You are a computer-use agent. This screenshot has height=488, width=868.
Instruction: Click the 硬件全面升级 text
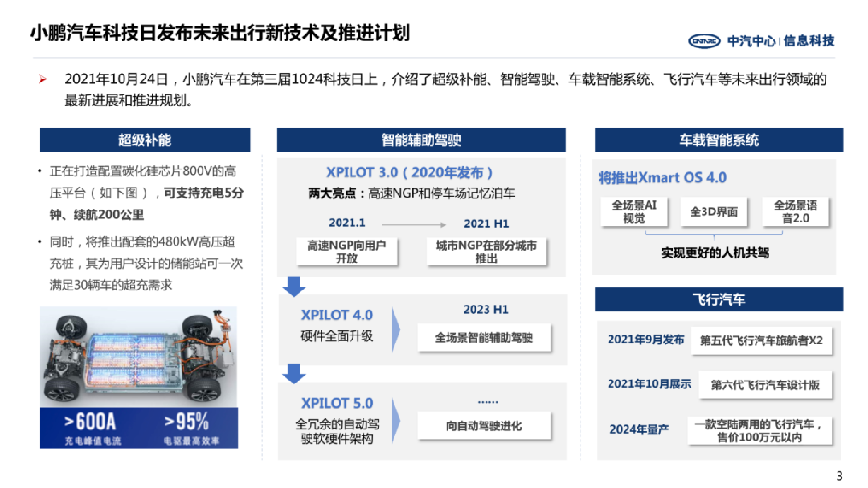tap(337, 336)
